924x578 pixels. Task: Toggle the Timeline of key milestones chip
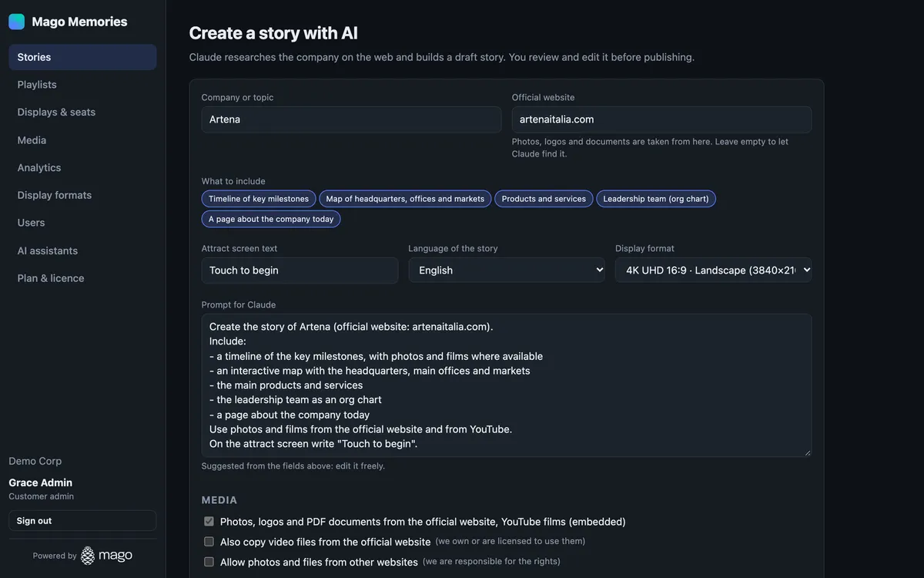(259, 199)
